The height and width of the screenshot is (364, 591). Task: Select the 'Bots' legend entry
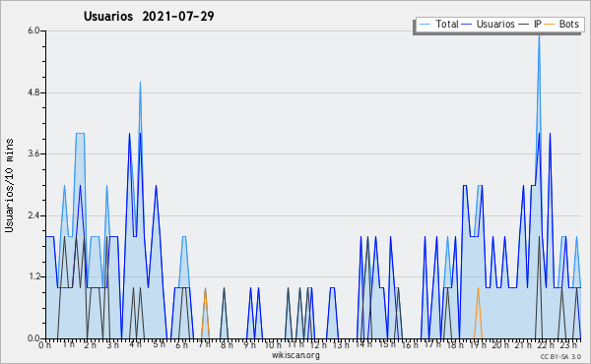tap(561, 24)
